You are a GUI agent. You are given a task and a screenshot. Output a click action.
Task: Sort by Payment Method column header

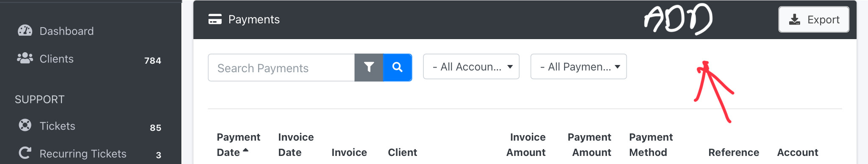[651, 145]
